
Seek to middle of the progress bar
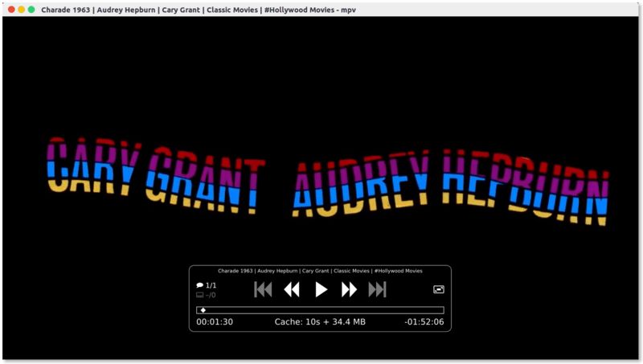320,310
